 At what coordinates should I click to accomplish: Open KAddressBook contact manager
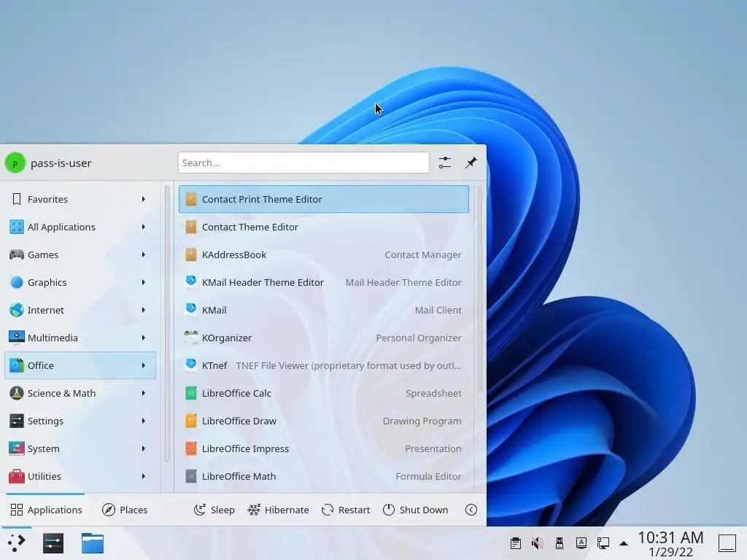click(x=323, y=254)
